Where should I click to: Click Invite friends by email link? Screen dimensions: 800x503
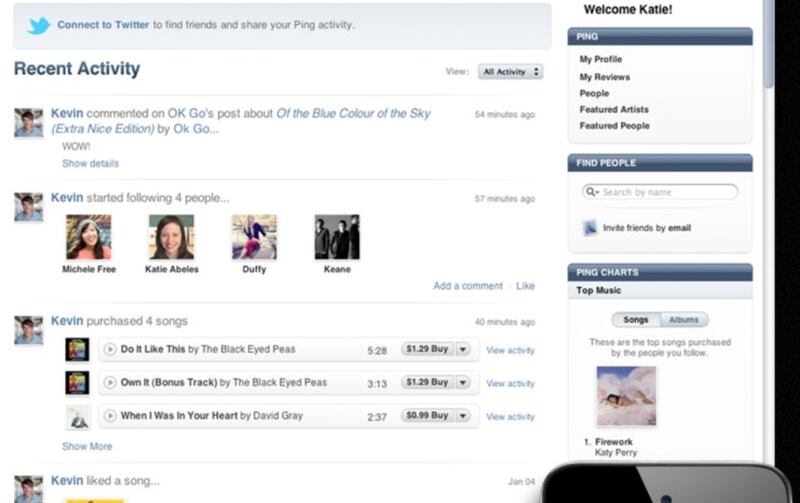coord(647,228)
